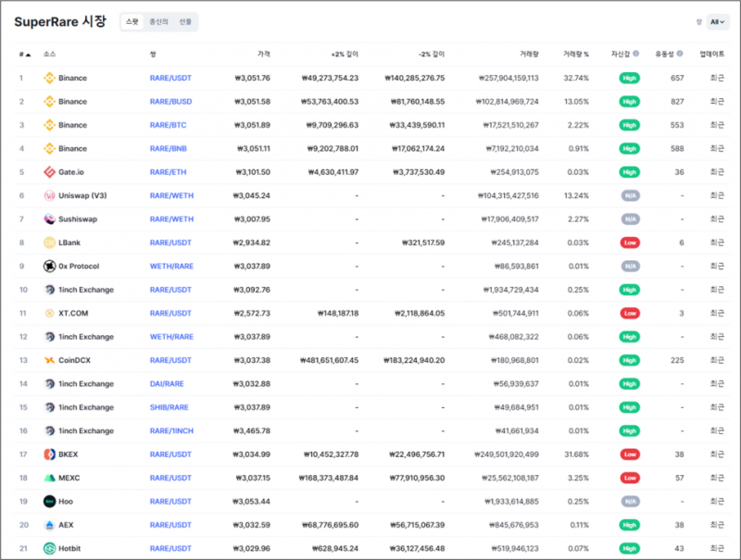This screenshot has height=560, width=741.
Task: Click the N/A badge in Hoo row
Action: [631, 502]
